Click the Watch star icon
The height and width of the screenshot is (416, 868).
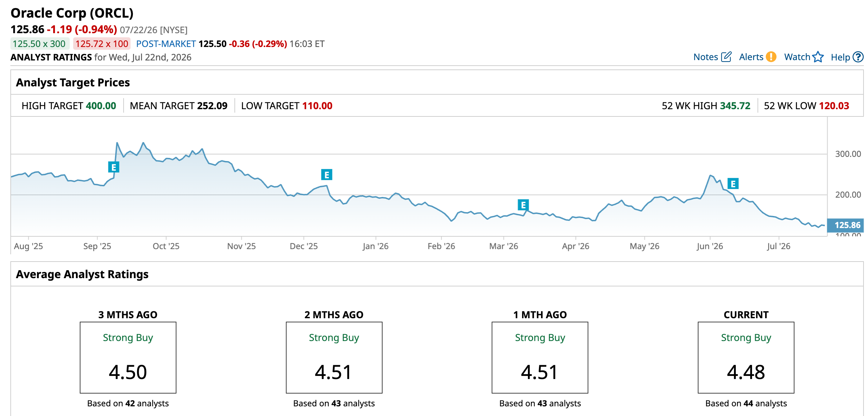click(x=818, y=57)
